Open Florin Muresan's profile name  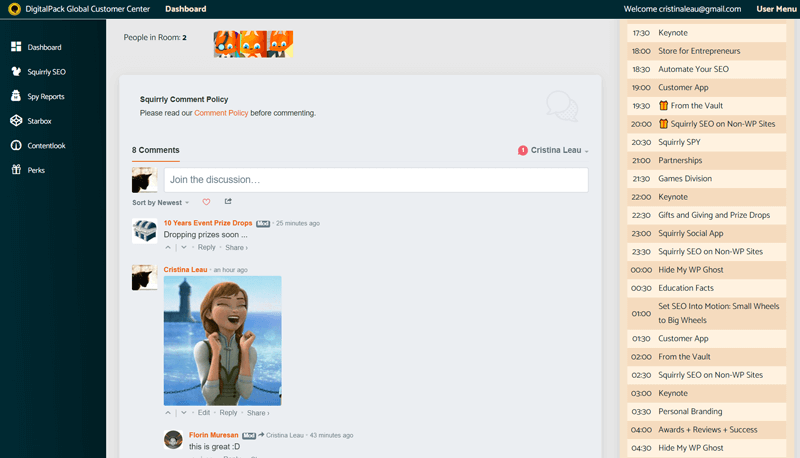pyautogui.click(x=213, y=435)
